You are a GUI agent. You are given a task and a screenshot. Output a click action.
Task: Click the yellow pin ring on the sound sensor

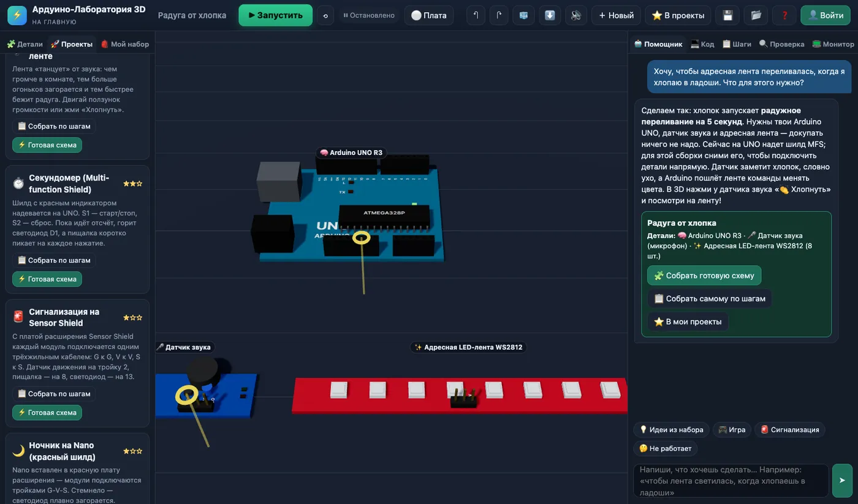(187, 396)
